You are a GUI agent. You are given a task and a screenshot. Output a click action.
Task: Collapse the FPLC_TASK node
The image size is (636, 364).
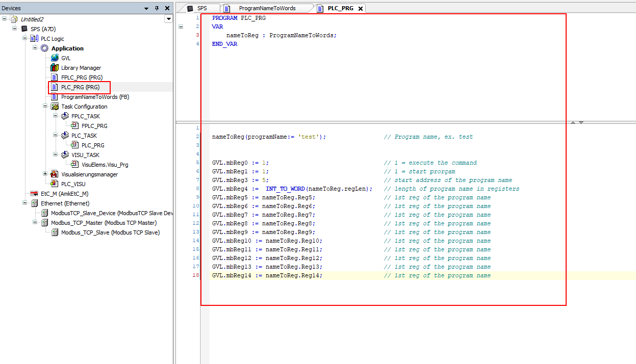click(56, 116)
